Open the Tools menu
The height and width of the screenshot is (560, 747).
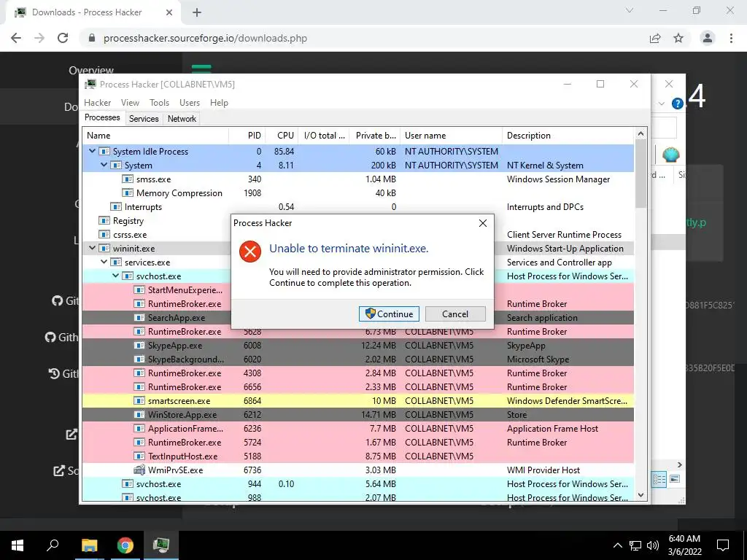coord(159,102)
